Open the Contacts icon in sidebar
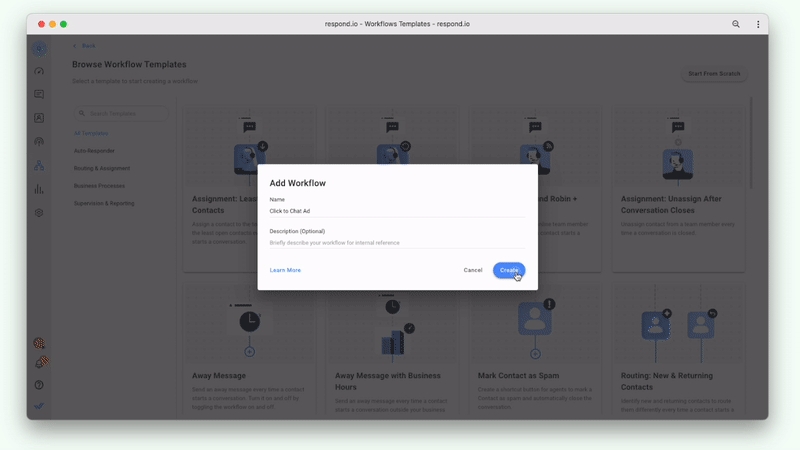 pyautogui.click(x=39, y=118)
